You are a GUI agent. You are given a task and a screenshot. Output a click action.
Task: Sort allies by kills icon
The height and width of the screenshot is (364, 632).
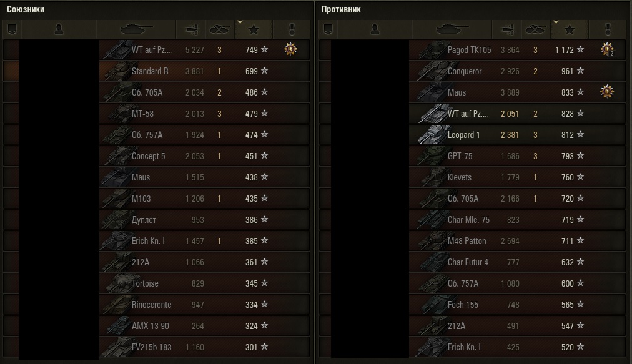click(x=220, y=29)
